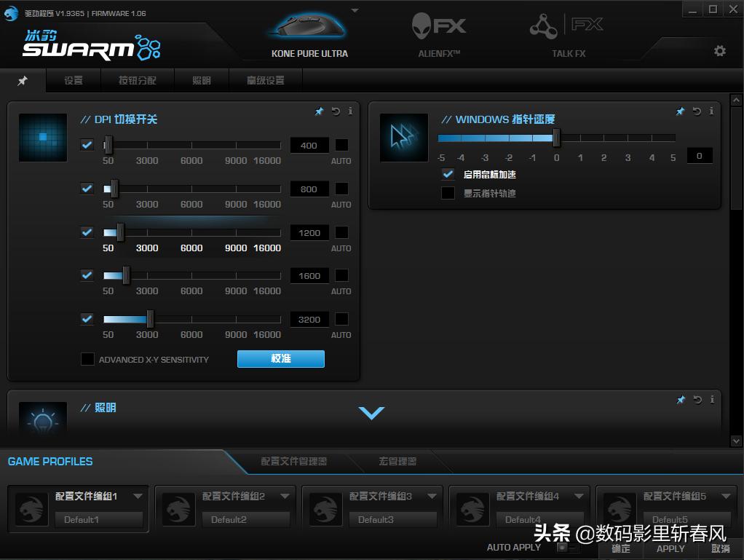Image resolution: width=744 pixels, height=560 pixels.
Task: Click scrollbar down arrow on right
Action: 736,441
